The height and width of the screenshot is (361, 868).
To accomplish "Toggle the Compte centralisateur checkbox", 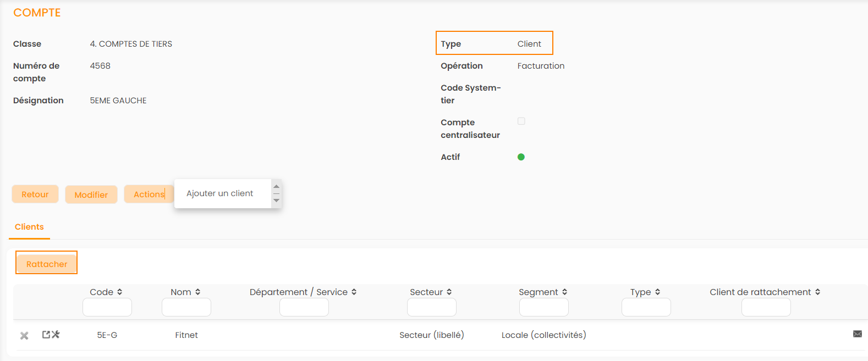I will click(x=521, y=121).
